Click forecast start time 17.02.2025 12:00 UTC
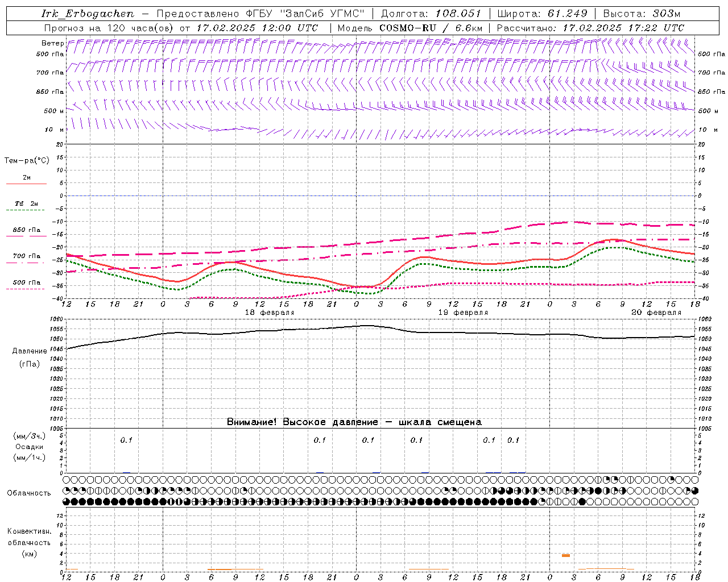Image resolution: width=728 pixels, height=582 pixels. click(257, 28)
